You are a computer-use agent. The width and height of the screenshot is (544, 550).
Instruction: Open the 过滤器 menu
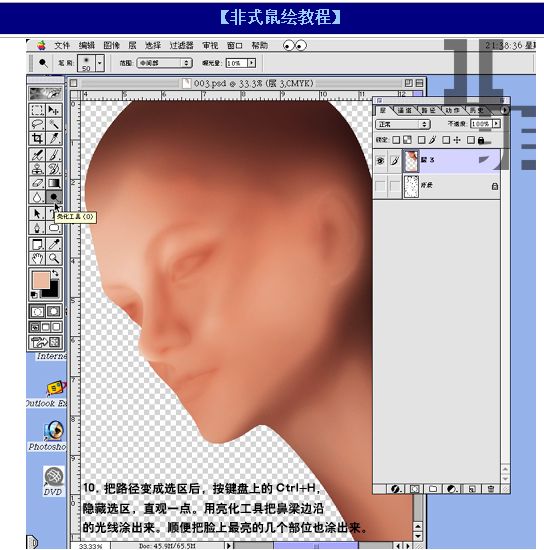(181, 46)
